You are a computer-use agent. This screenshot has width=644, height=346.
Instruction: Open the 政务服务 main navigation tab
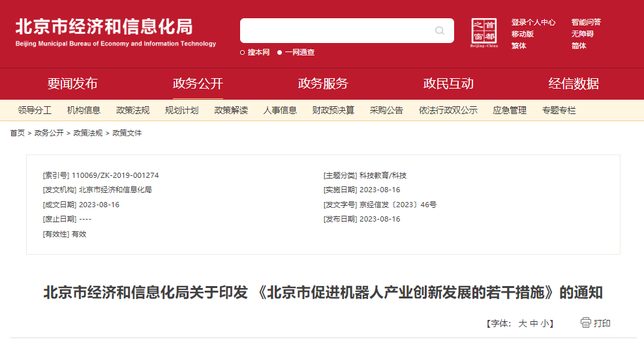click(323, 83)
